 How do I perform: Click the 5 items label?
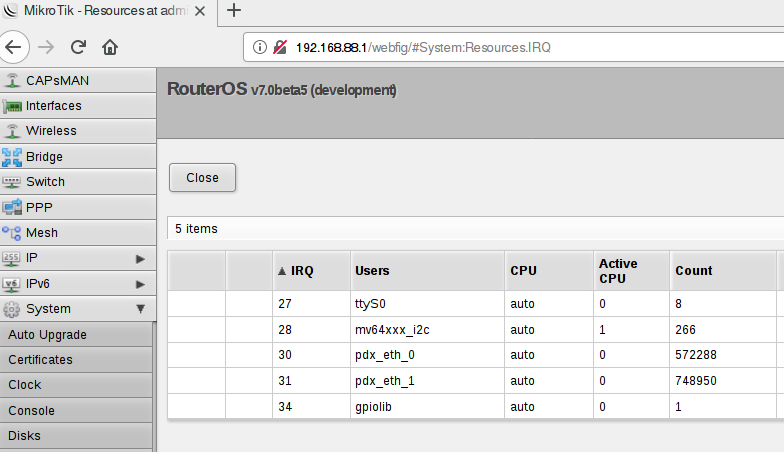tap(196, 229)
